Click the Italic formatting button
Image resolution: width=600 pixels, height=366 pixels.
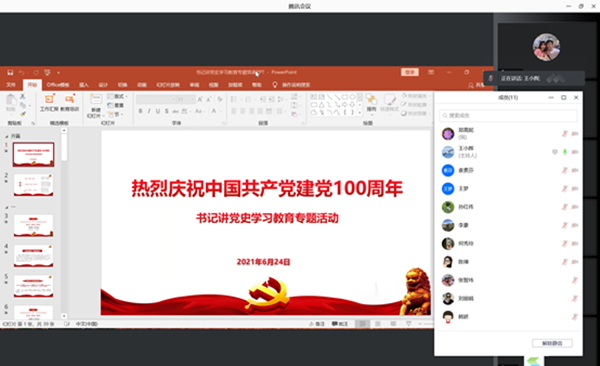tap(149, 111)
